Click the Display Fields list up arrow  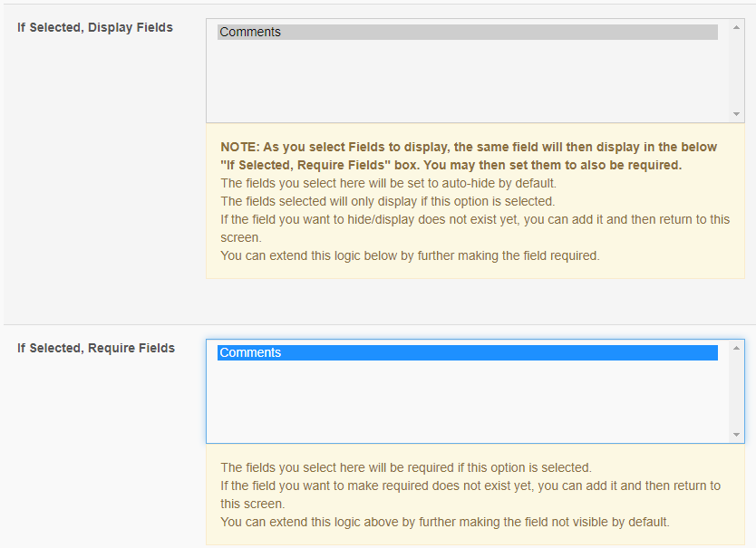click(736, 27)
